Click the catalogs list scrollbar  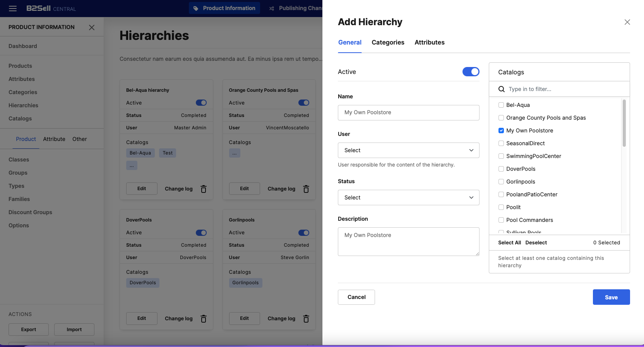624,123
